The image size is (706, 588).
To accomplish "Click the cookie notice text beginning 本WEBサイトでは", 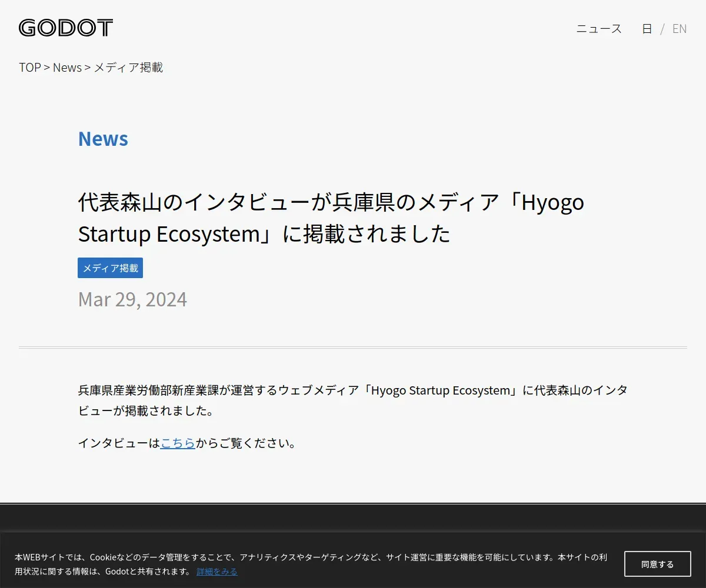I will 311,564.
